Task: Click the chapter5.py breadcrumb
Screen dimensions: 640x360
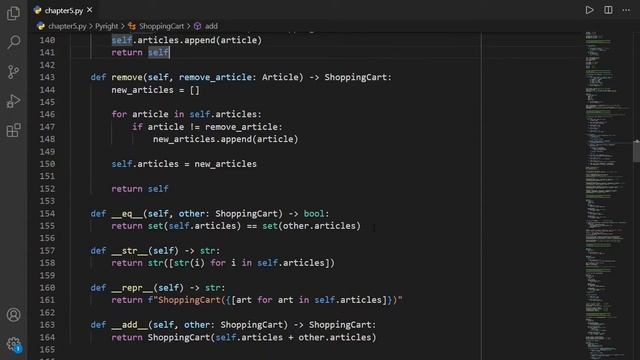Action: (67, 26)
